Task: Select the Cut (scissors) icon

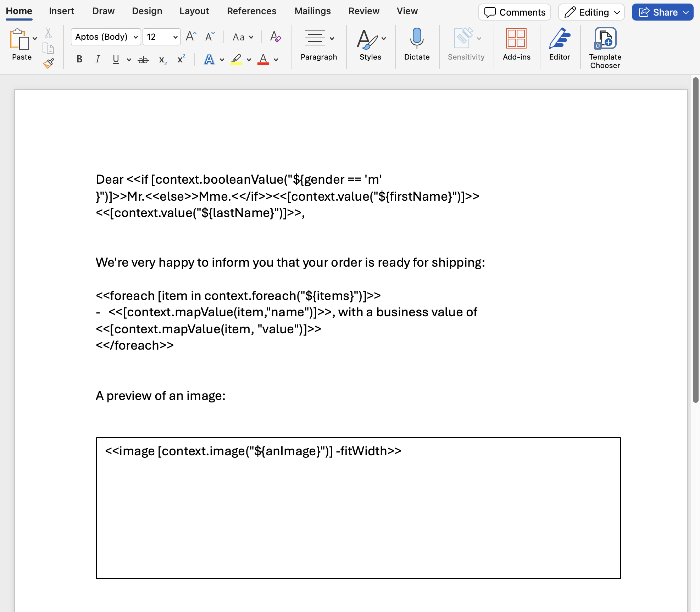Action: tap(48, 33)
